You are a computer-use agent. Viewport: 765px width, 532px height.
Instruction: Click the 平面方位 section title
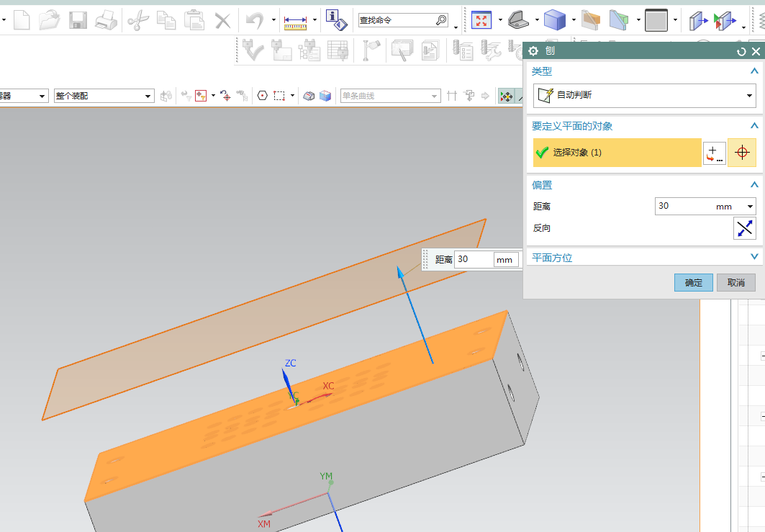point(552,258)
